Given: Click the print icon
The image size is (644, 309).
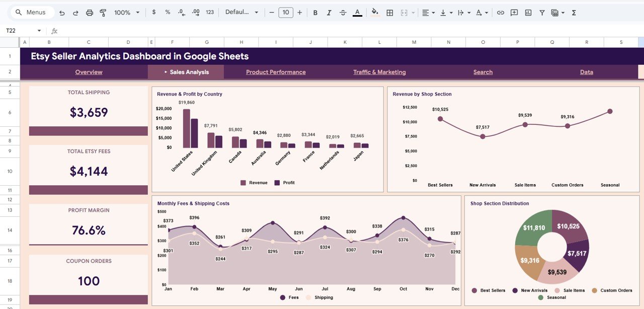Looking at the screenshot, I should click(x=90, y=12).
